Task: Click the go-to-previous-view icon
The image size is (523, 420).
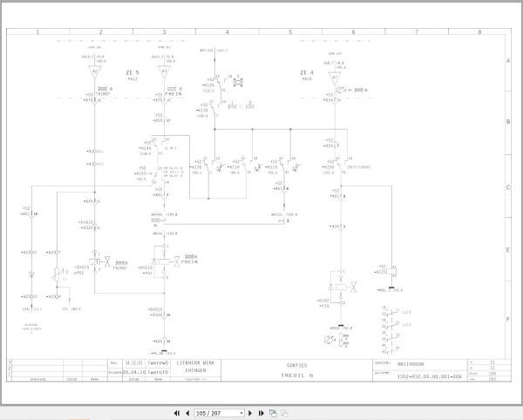Action: click(x=273, y=413)
